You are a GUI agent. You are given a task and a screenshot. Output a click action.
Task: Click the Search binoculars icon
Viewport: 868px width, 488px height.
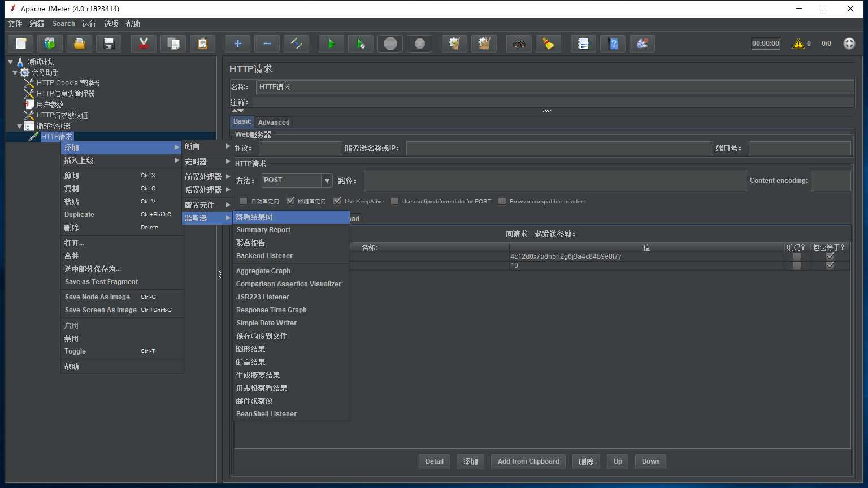click(519, 43)
